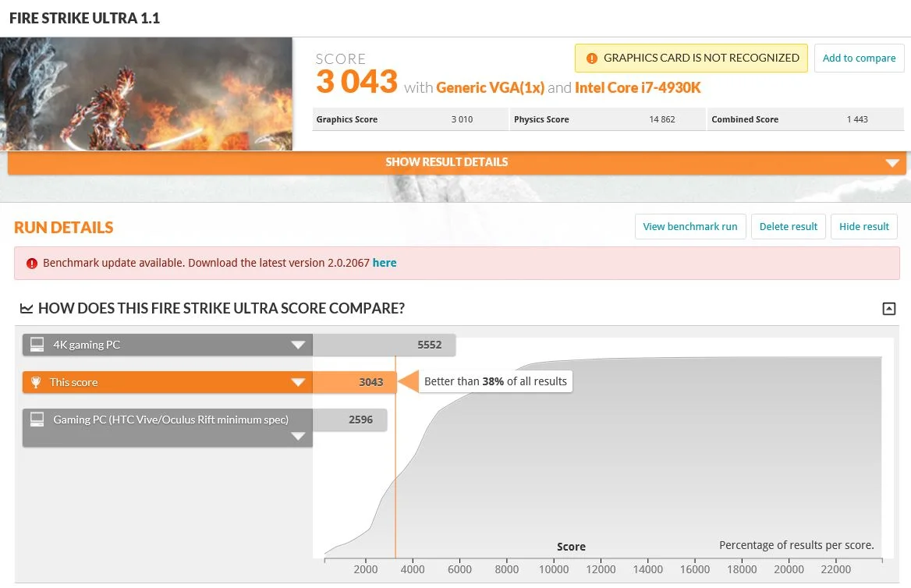Click the Fire Strike benchmark thumbnail image
Screen dimensions: 911x588
[146, 94]
